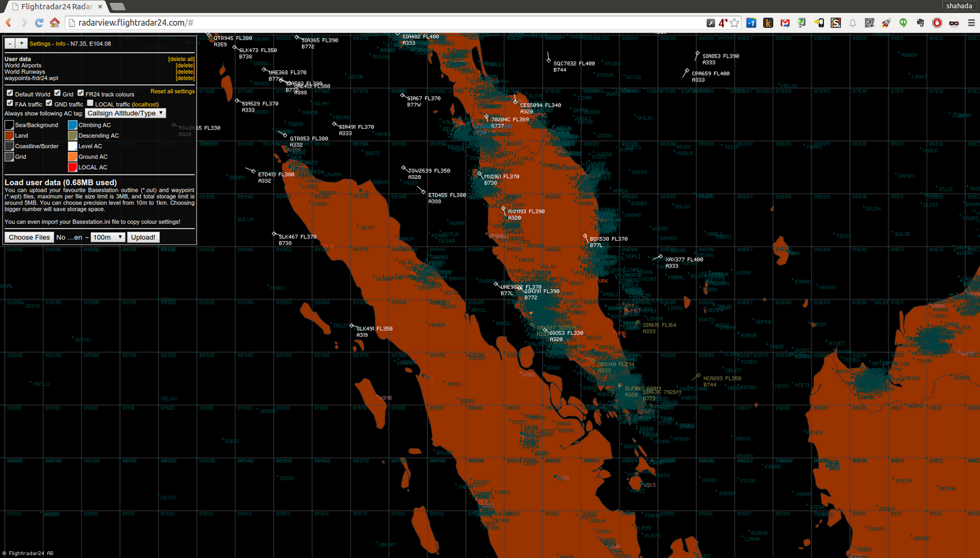Click the browser forward arrow
The height and width of the screenshot is (558, 980).
[24, 23]
